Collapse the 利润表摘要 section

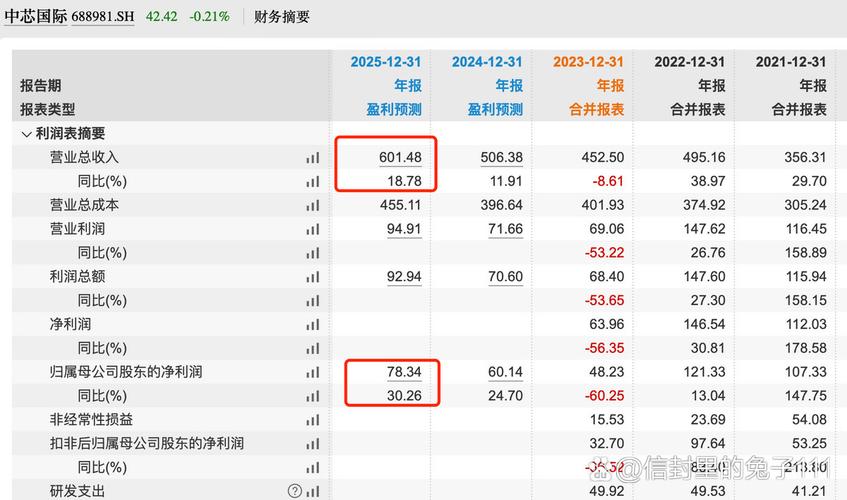[26, 134]
